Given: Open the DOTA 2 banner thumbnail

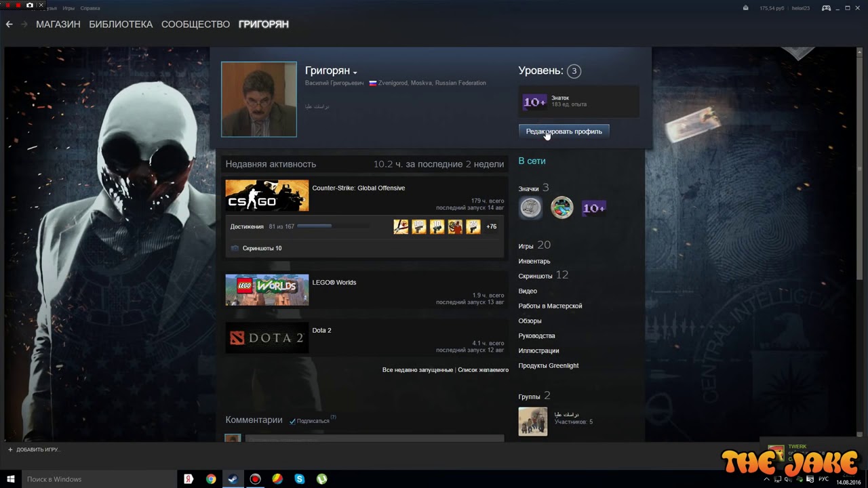Looking at the screenshot, I should [267, 338].
